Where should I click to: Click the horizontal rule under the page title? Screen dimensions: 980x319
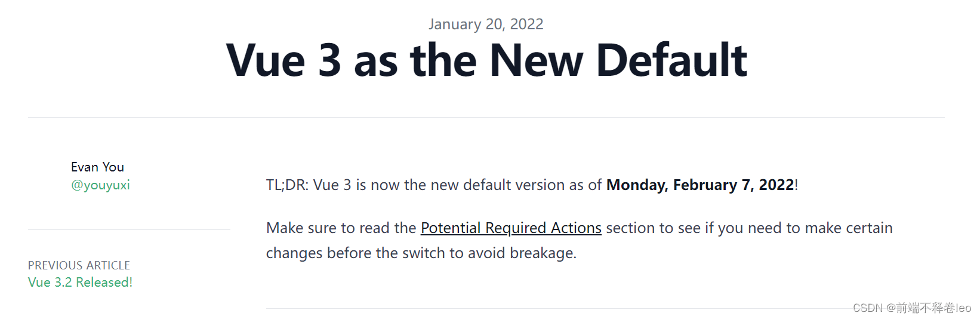click(x=486, y=118)
